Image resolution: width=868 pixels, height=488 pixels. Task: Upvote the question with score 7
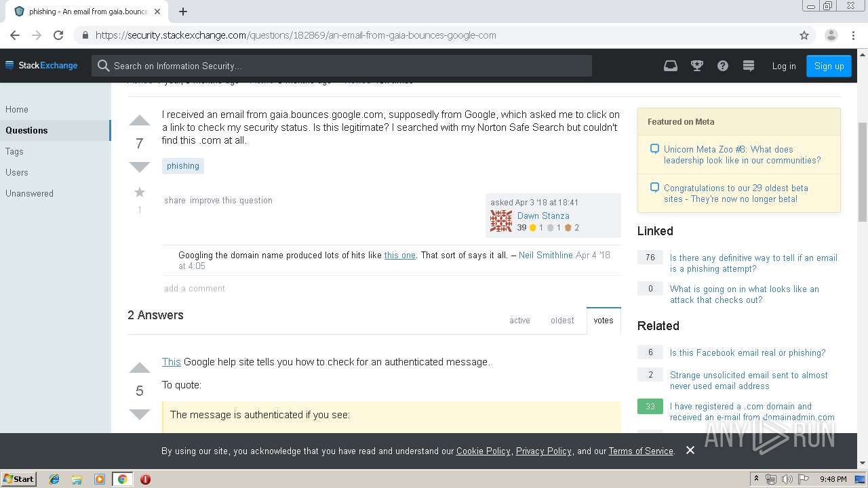point(139,121)
